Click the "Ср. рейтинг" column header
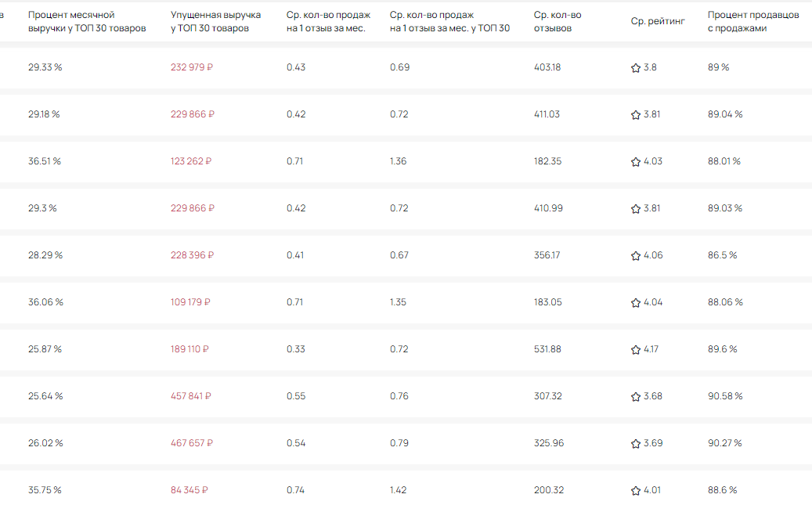This screenshot has width=812, height=505. (658, 21)
